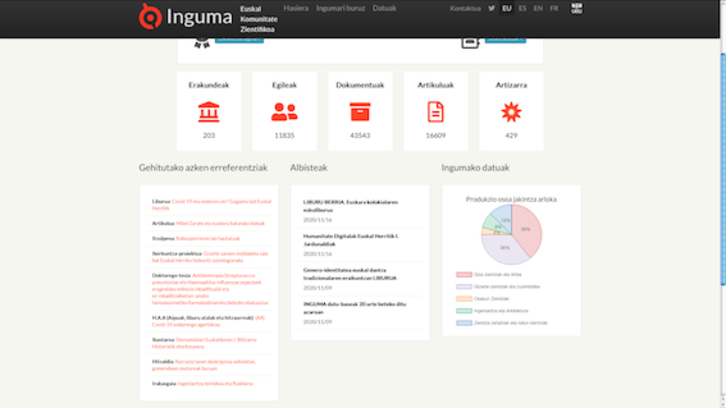Open the Ingumari buruz menu item
This screenshot has height=408, width=726.
[x=340, y=8]
